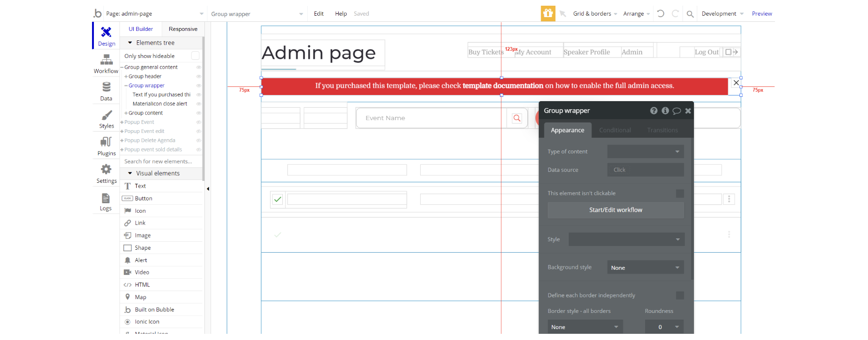Click the Preview link

(x=762, y=14)
